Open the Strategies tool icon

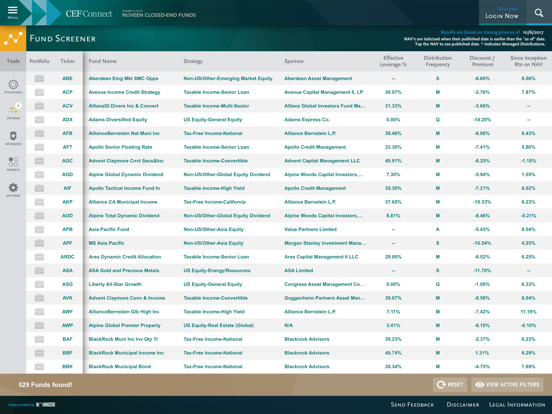(13, 86)
